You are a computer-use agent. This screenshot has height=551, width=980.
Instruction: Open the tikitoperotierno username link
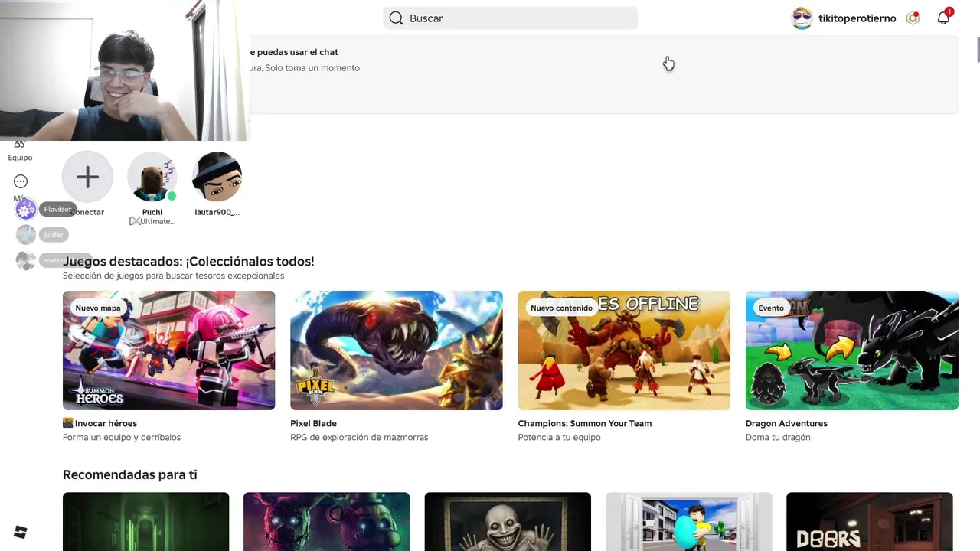point(857,18)
